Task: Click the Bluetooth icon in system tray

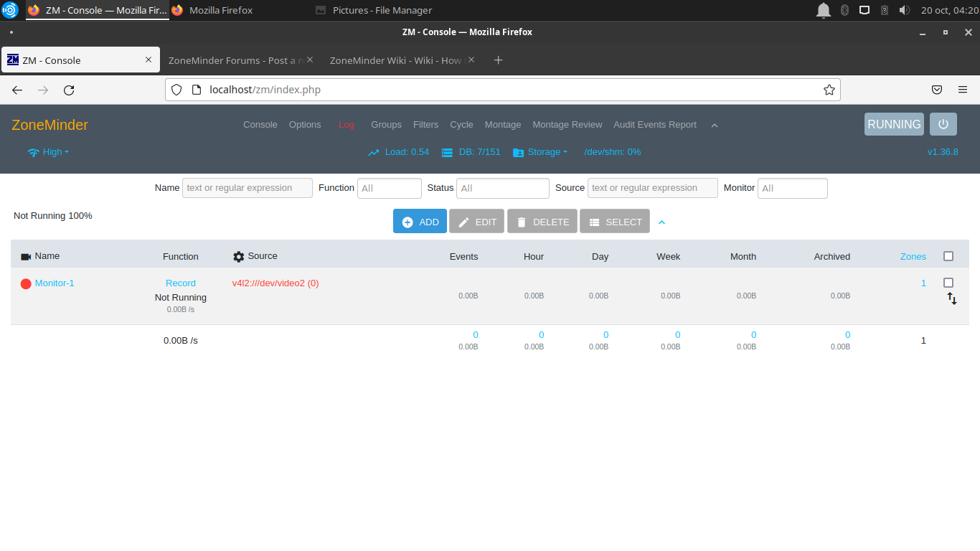Action: [844, 10]
